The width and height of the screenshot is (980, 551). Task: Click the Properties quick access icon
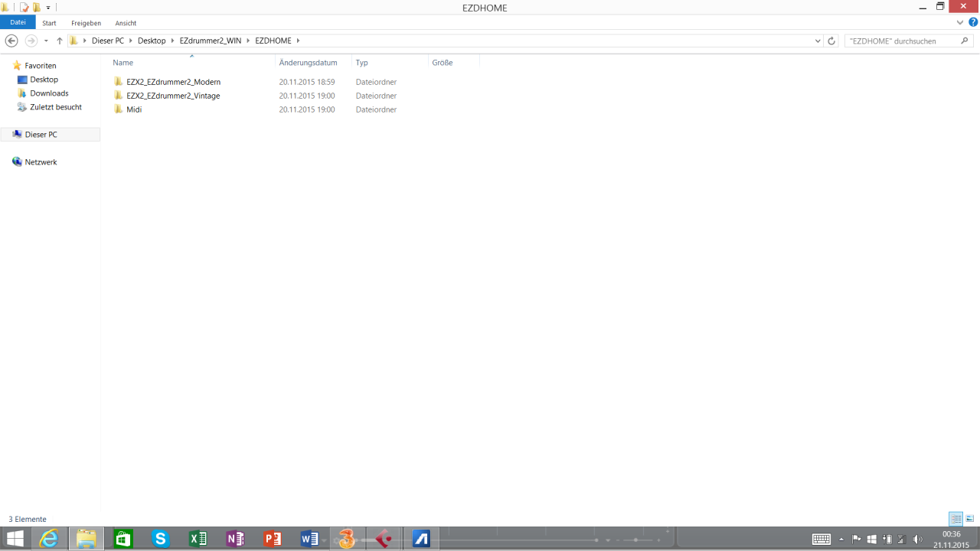[x=24, y=8]
